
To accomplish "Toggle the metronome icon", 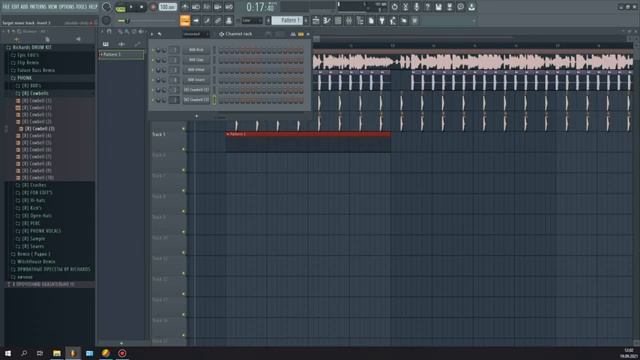I will click(x=185, y=7).
